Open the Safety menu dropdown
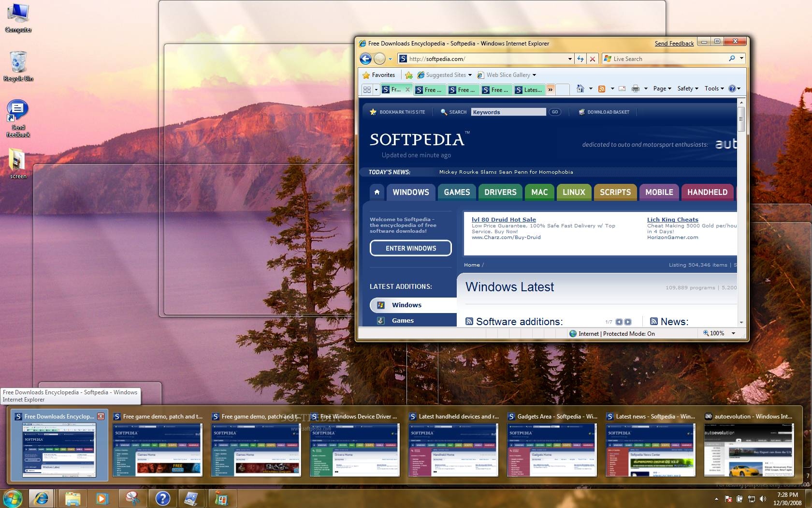 (x=688, y=89)
